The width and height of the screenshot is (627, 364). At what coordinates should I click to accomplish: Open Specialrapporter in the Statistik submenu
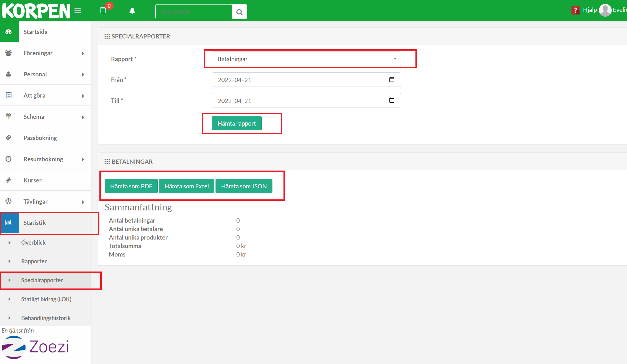tap(42, 280)
